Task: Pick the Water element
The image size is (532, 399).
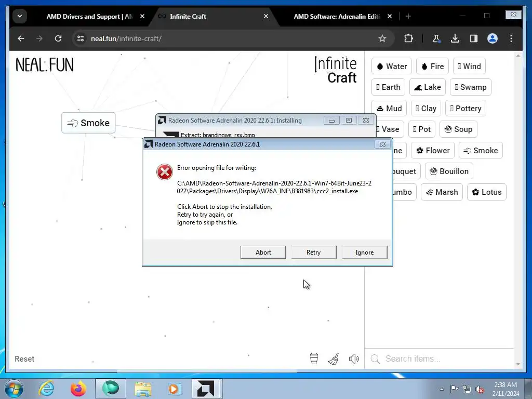Action: pyautogui.click(x=392, y=66)
